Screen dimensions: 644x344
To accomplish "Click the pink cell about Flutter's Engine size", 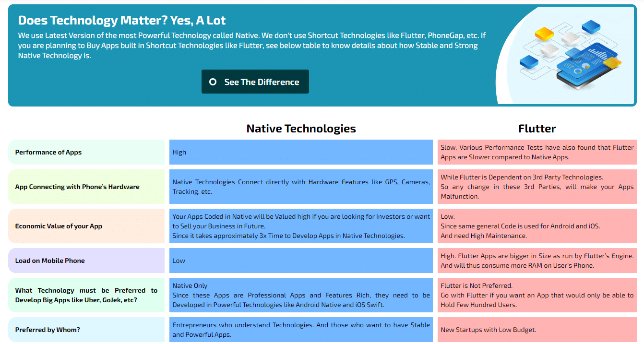I will [x=537, y=261].
